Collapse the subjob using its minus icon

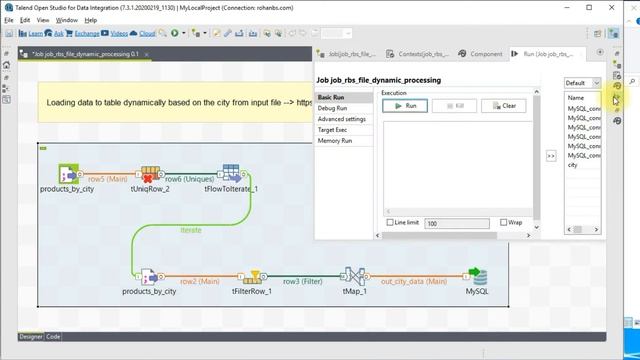coord(43,149)
